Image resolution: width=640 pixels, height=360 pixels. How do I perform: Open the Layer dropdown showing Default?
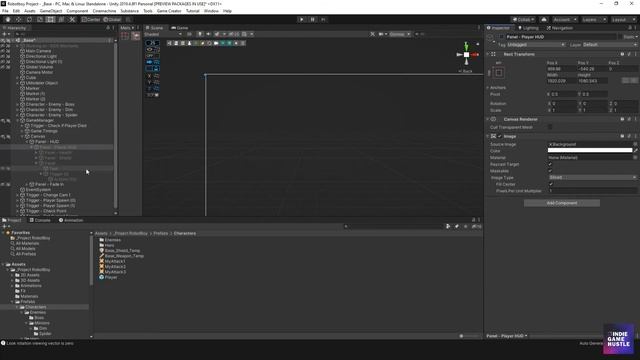tap(609, 44)
